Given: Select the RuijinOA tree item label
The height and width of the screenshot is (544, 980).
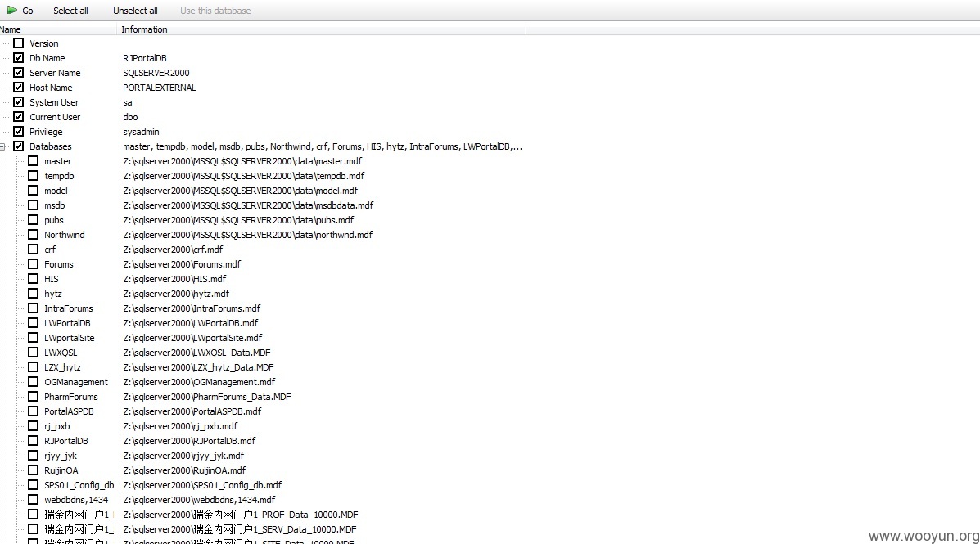Looking at the screenshot, I should point(61,470).
